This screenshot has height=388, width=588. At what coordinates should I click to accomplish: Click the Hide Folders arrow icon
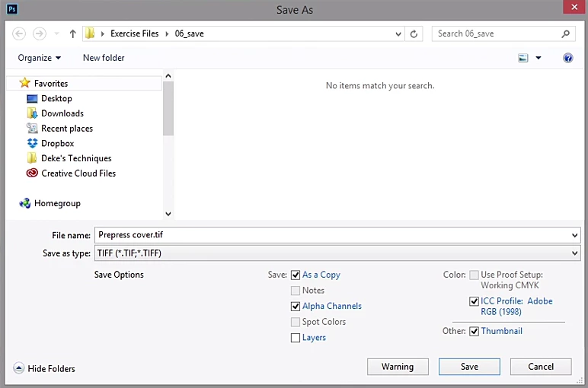19,368
